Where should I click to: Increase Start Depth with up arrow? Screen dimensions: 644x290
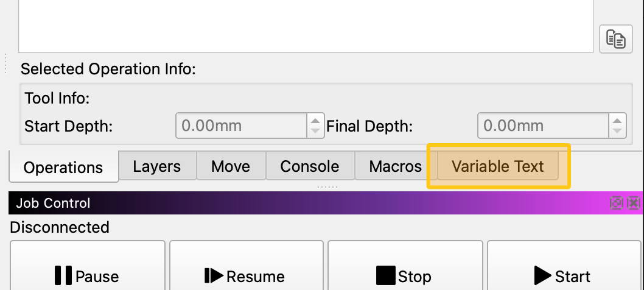pos(315,120)
